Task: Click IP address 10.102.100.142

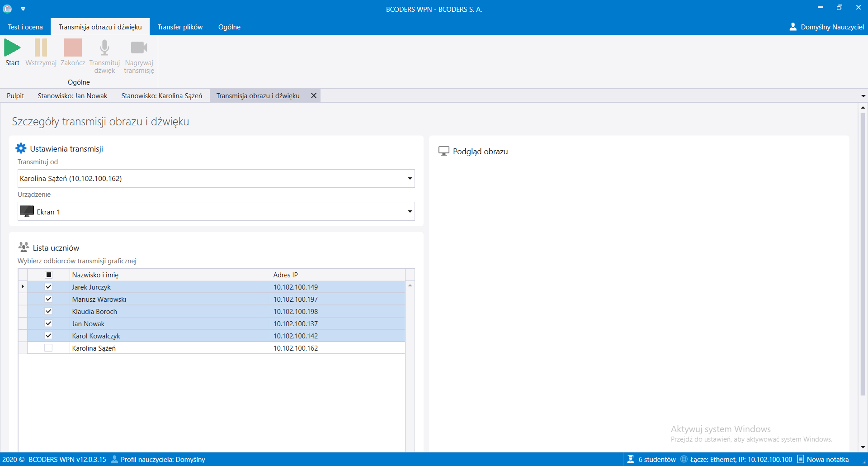Action: coord(296,336)
